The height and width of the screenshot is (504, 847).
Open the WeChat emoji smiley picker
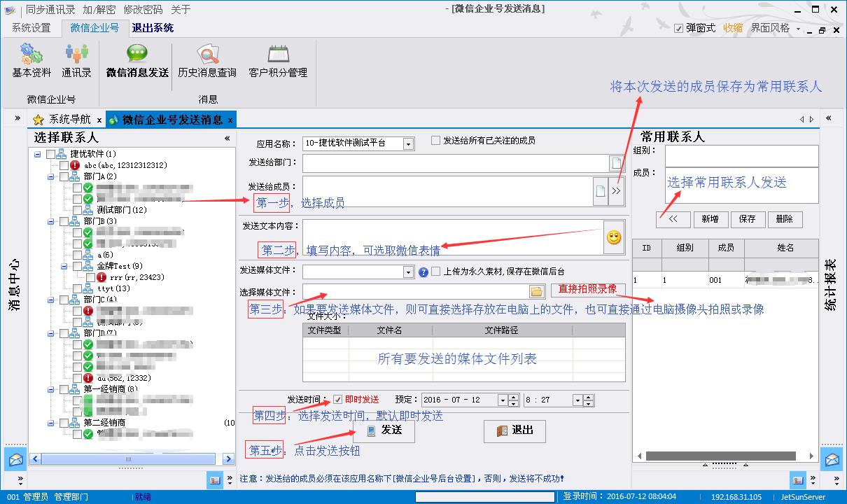coord(613,237)
